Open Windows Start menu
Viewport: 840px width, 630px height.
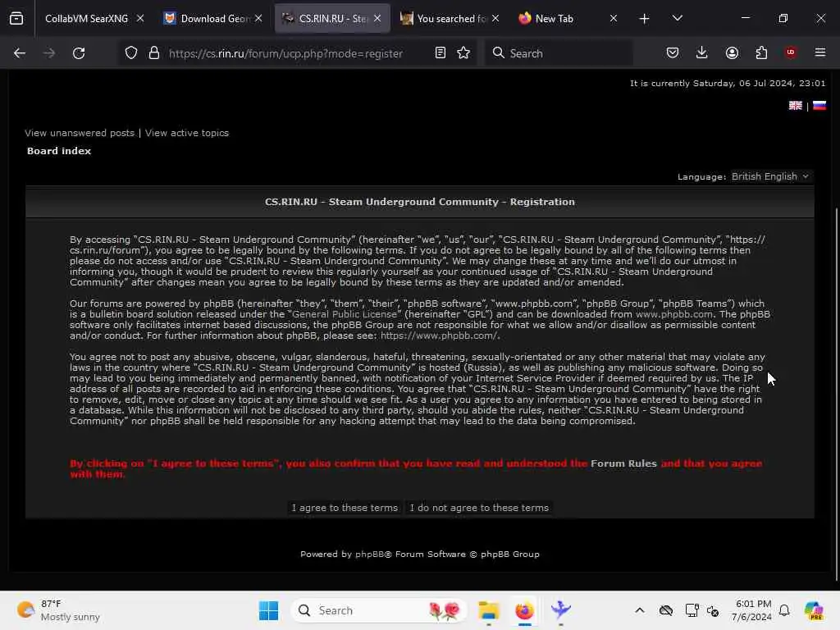(x=268, y=610)
